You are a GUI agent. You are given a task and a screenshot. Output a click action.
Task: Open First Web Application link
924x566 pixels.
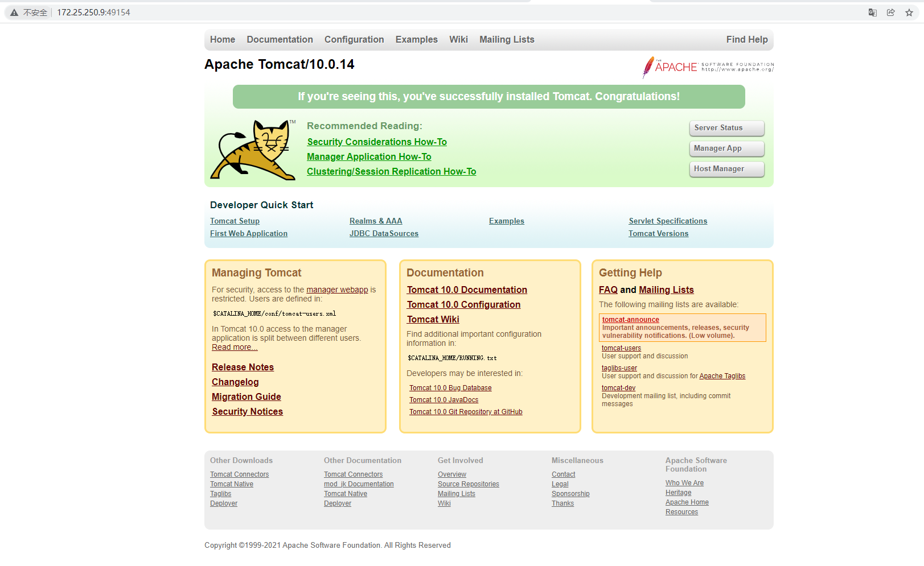[249, 234]
